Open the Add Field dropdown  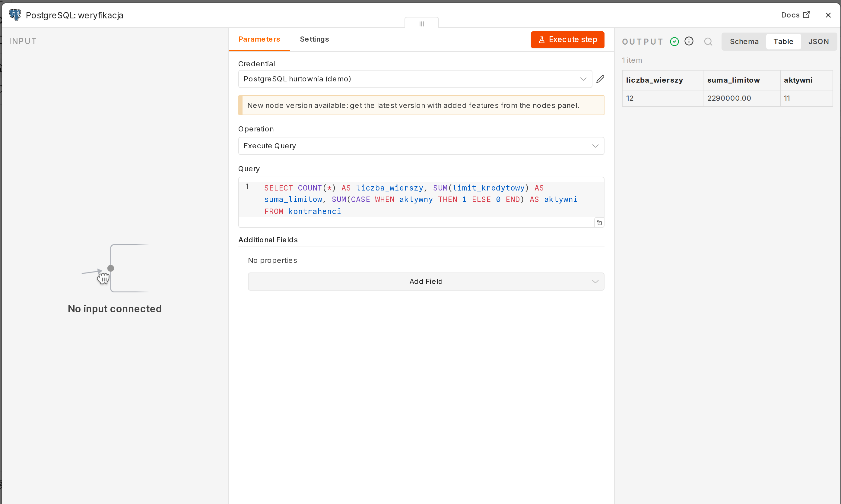point(426,281)
